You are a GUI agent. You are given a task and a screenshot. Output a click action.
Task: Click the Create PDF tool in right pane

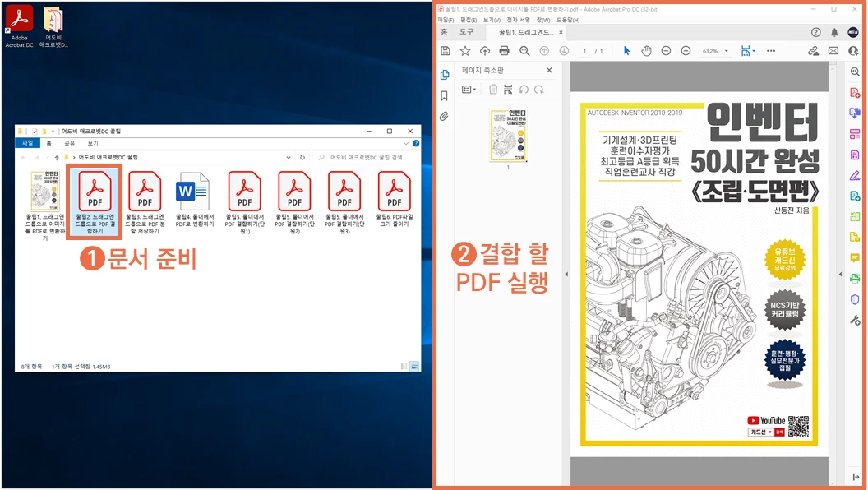(855, 92)
